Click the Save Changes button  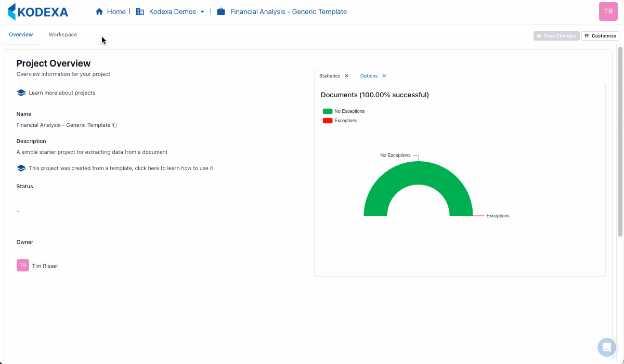pos(556,36)
